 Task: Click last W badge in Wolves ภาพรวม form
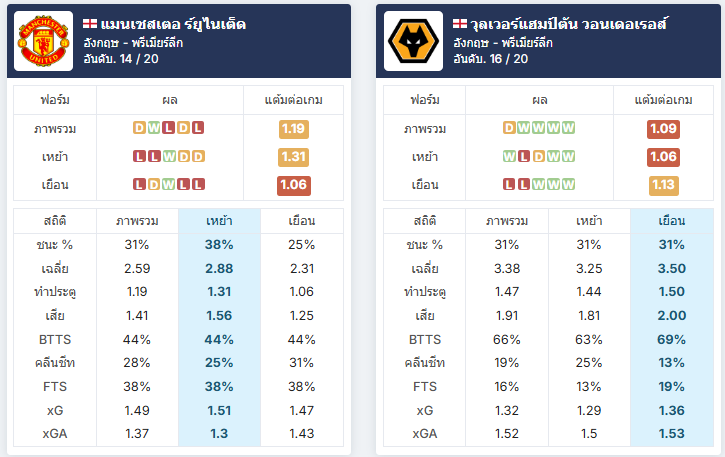click(x=569, y=128)
